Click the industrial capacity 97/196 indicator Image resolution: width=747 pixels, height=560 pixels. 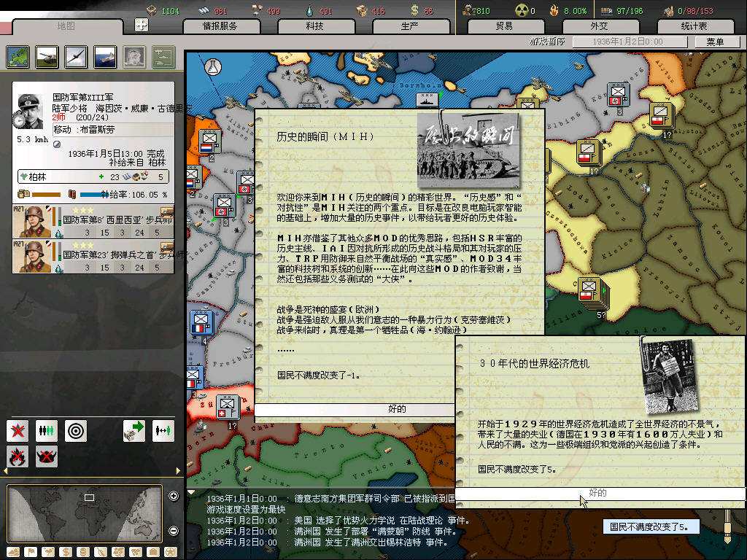coord(622,10)
